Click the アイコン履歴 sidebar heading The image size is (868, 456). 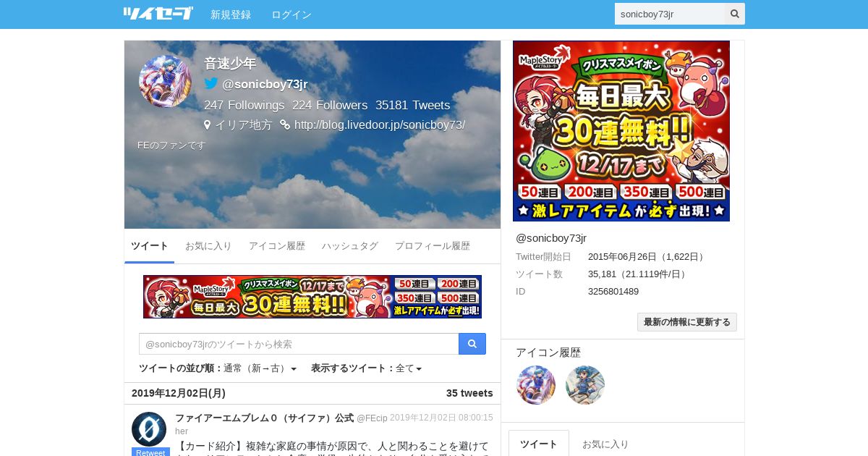pos(548,352)
